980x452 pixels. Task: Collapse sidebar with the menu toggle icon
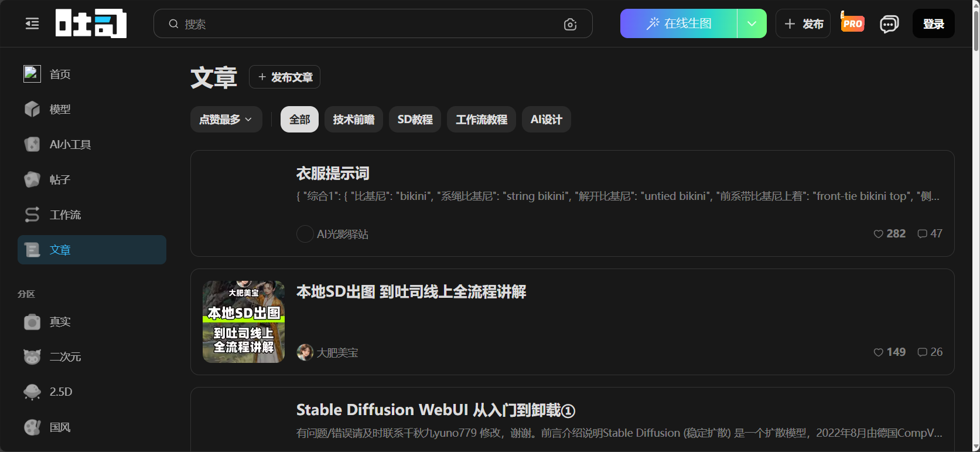[x=32, y=23]
